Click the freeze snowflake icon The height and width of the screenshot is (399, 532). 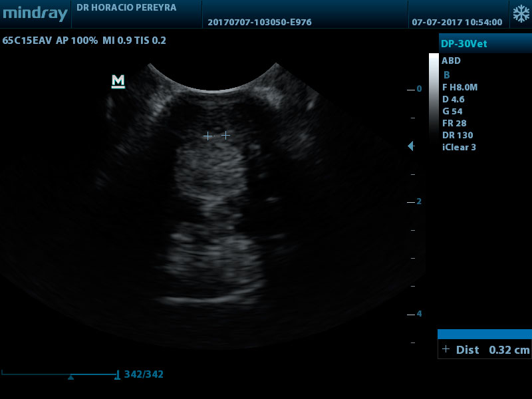[x=521, y=14]
